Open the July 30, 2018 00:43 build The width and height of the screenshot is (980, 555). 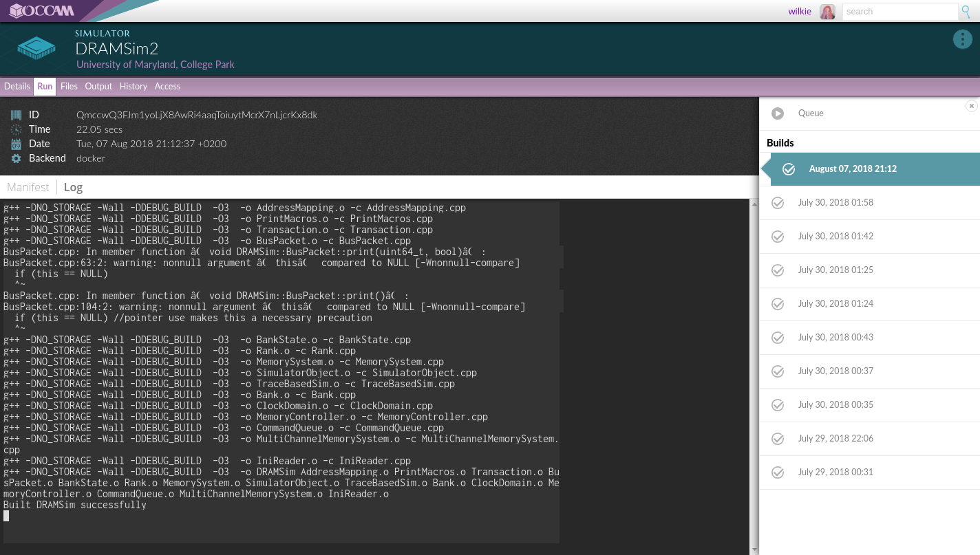(x=870, y=338)
